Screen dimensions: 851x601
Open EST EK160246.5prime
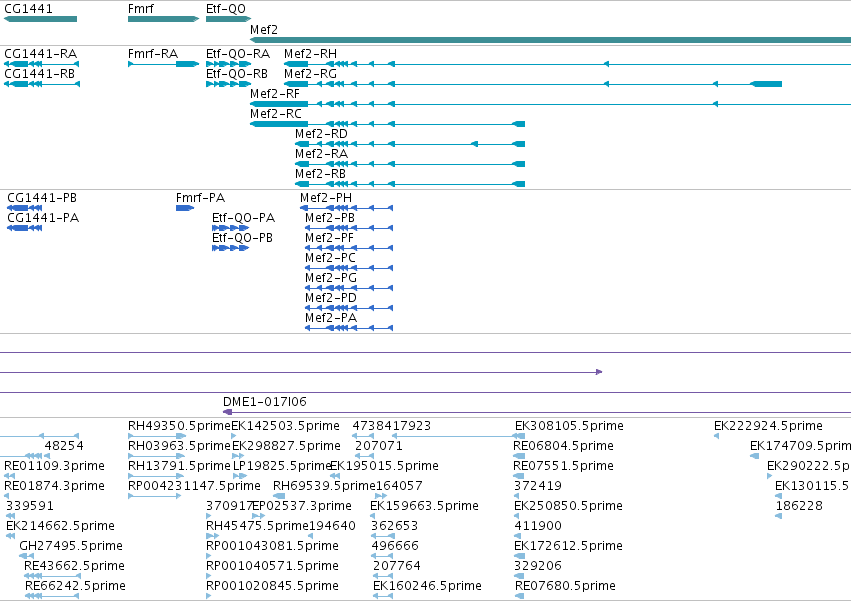click(x=428, y=586)
